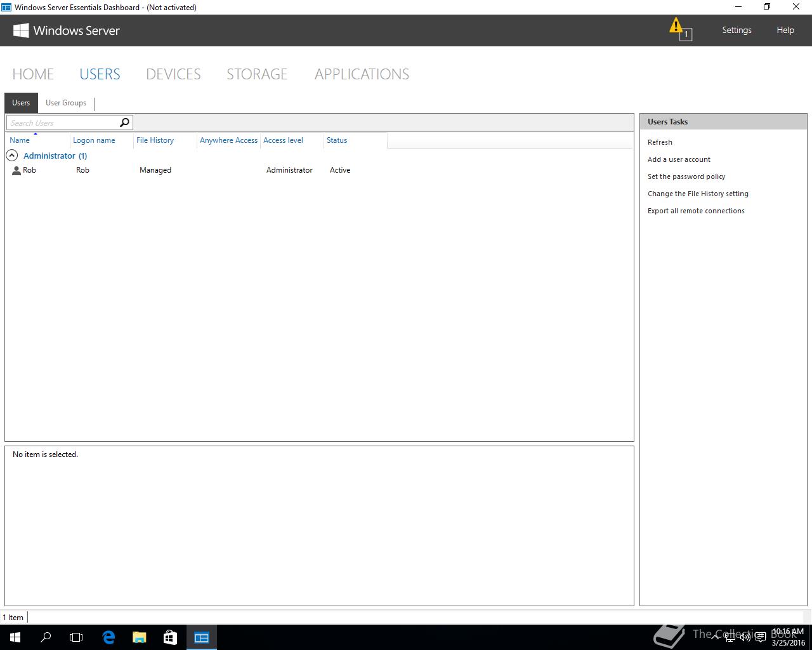Click the Administrator access level cell

[x=289, y=170]
